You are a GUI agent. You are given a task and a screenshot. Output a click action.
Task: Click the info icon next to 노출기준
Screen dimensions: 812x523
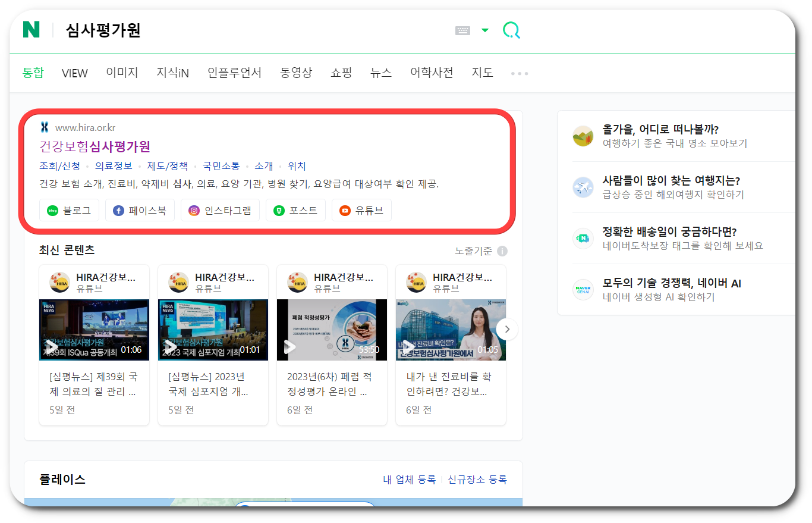click(502, 250)
